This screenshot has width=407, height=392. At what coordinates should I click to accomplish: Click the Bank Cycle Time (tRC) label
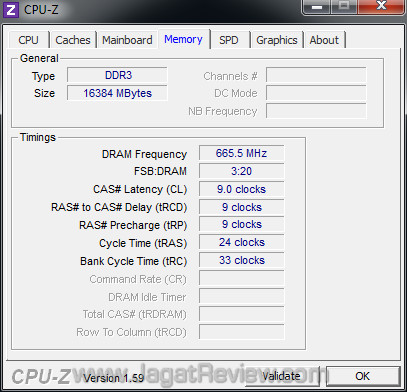(133, 261)
